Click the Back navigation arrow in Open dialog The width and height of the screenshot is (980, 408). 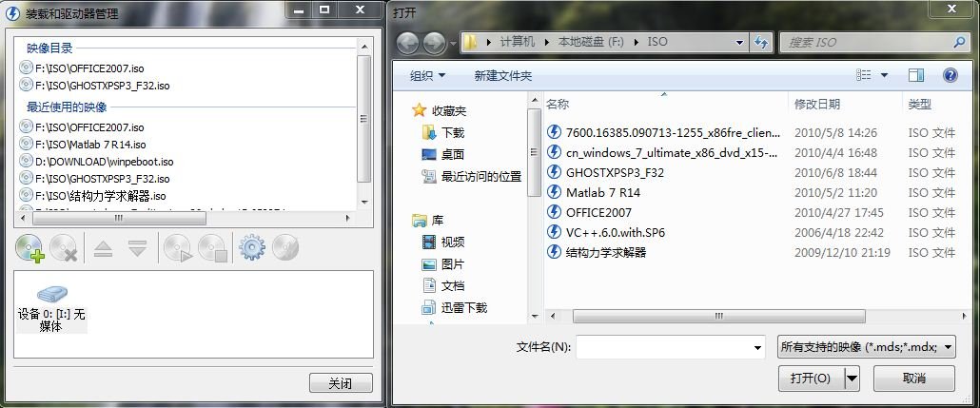[407, 43]
